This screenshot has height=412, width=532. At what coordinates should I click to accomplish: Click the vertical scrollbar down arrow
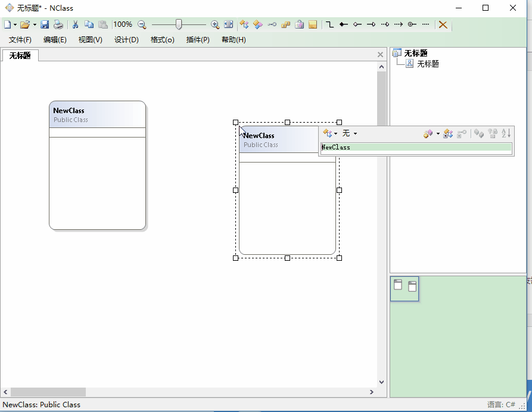pyautogui.click(x=381, y=382)
